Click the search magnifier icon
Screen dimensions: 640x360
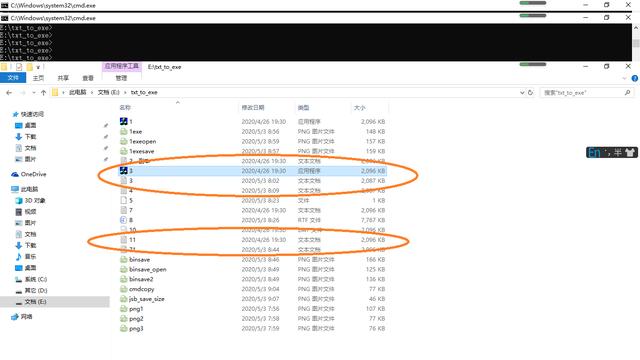click(x=627, y=93)
